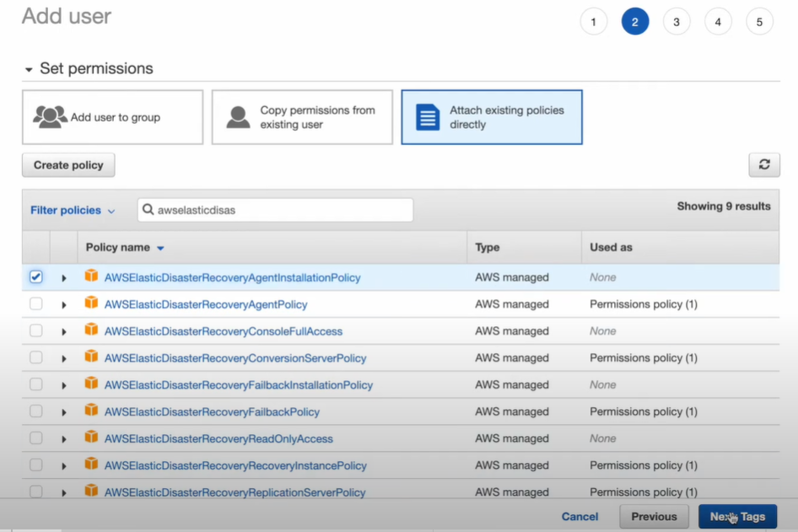Go to wizard step 4
Viewport: 798px width, 532px height.
click(718, 22)
